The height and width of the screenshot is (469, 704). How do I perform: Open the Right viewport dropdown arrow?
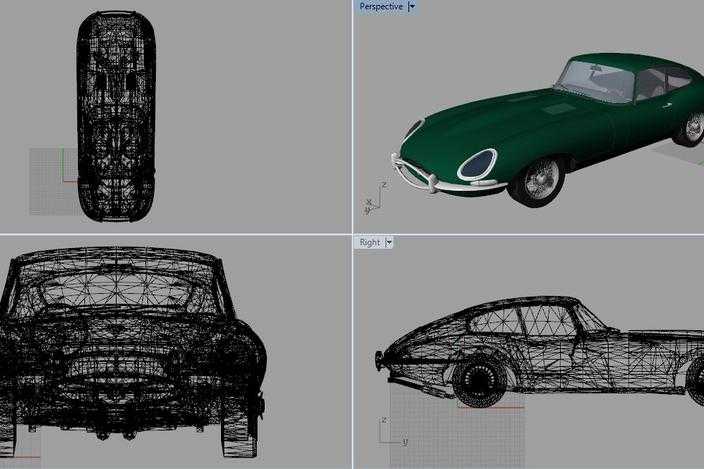[x=389, y=242]
